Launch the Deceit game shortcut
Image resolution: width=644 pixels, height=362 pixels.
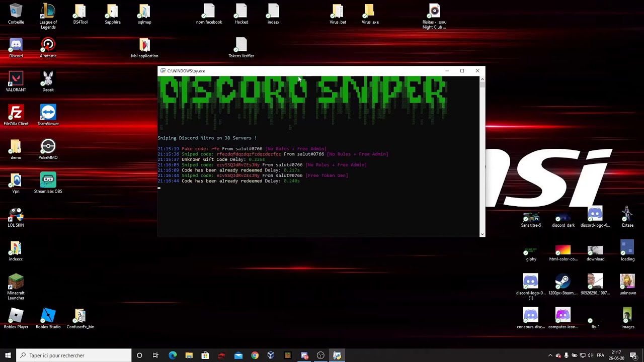(48, 81)
